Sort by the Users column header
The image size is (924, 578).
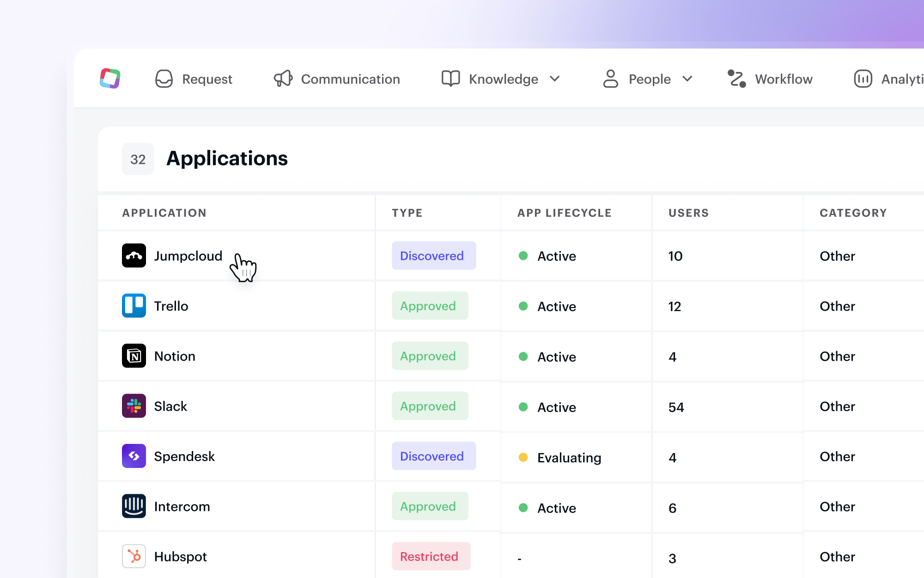click(x=688, y=213)
